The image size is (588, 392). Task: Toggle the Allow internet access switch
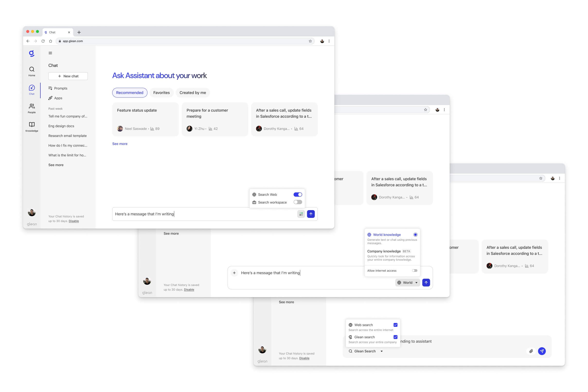415,270
